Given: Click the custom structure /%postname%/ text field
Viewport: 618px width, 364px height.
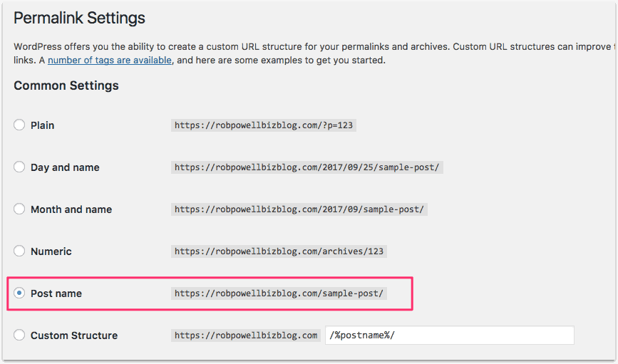Looking at the screenshot, I should click(x=449, y=336).
